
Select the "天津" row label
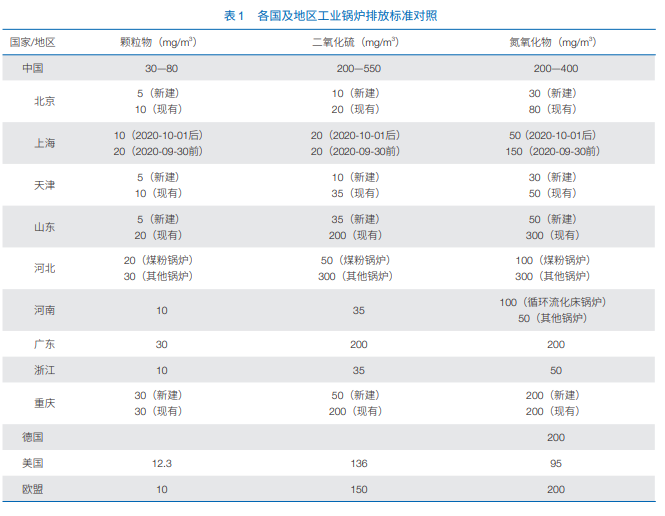click(x=44, y=185)
